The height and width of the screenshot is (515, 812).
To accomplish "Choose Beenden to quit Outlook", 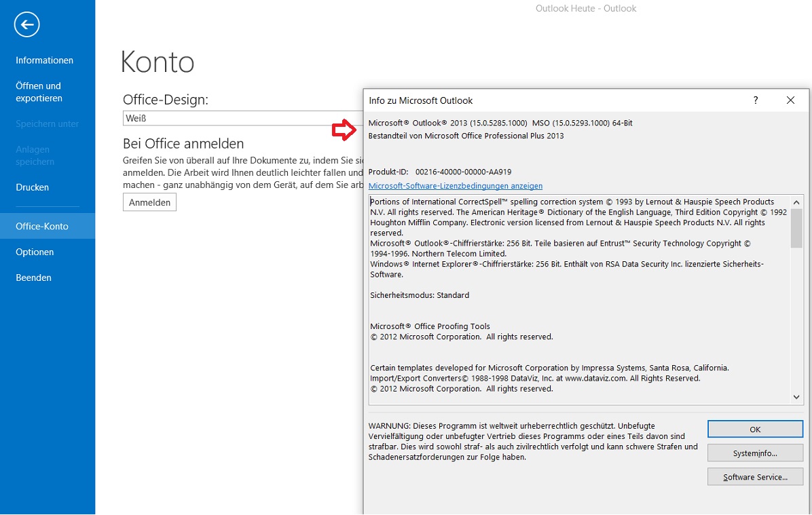I will point(34,278).
